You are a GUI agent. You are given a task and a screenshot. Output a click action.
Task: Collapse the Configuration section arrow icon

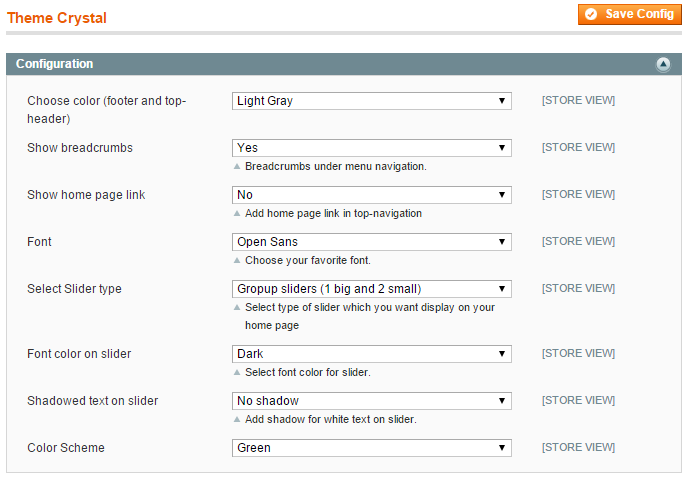coord(663,64)
